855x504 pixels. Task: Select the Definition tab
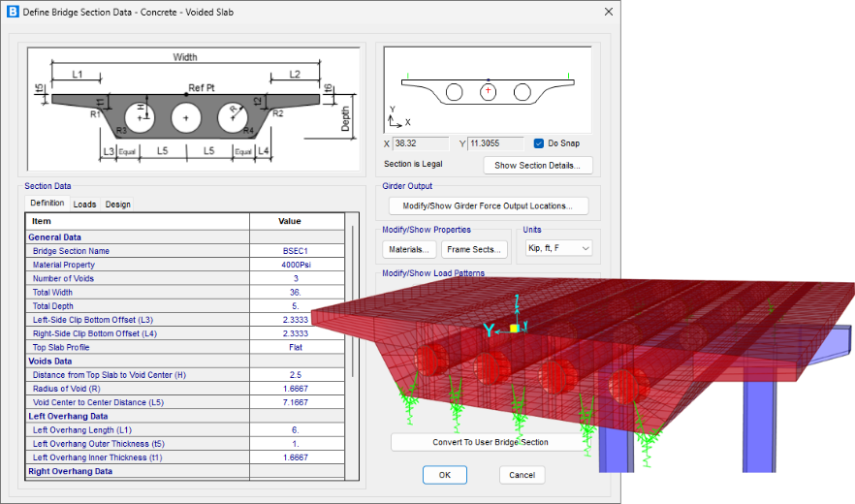click(47, 204)
